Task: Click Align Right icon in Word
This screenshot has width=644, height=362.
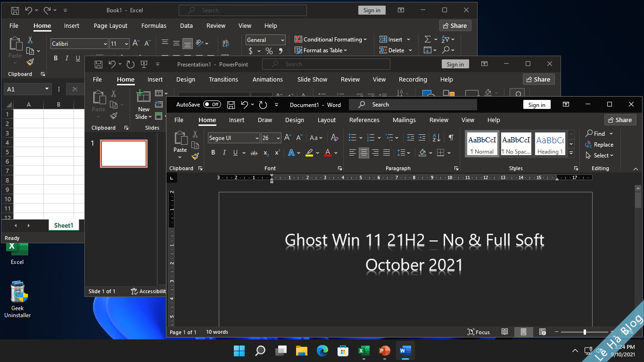Action: coord(375,153)
